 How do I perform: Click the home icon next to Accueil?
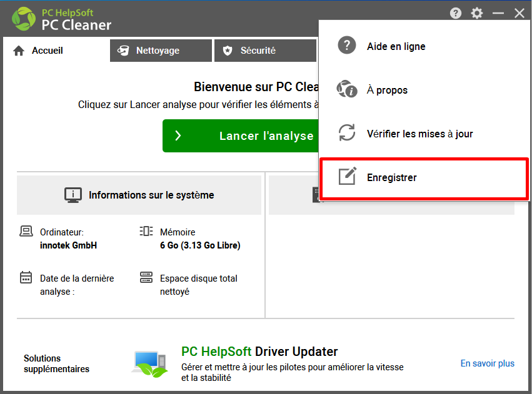[x=19, y=51]
